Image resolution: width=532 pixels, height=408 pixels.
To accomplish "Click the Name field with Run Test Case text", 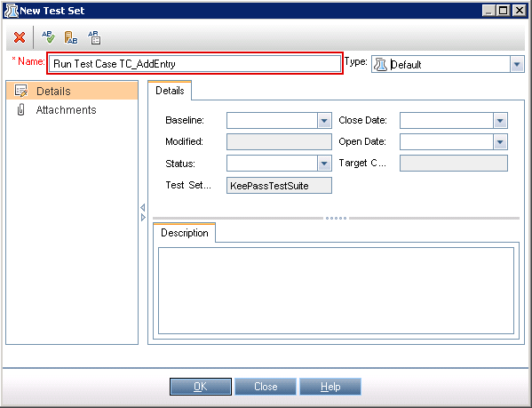I will tap(195, 63).
